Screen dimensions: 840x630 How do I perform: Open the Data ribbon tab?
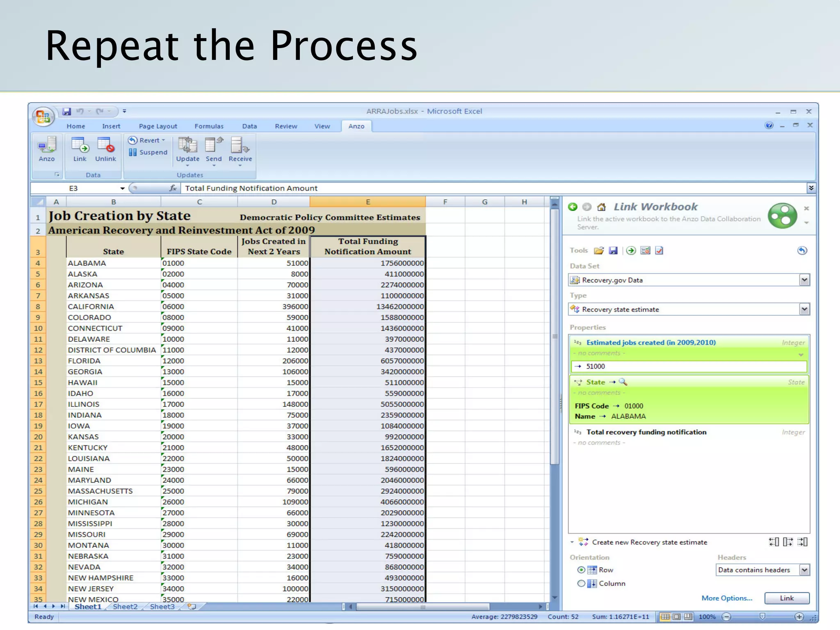[249, 126]
